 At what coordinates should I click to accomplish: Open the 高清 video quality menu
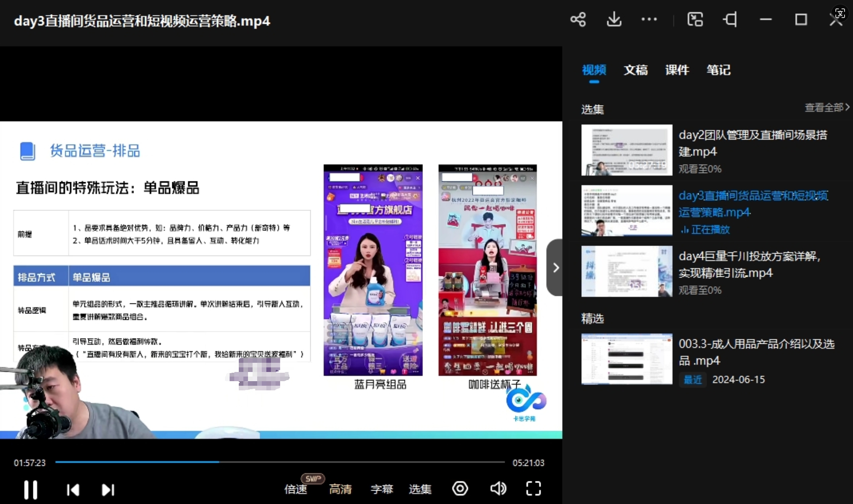pos(340,489)
